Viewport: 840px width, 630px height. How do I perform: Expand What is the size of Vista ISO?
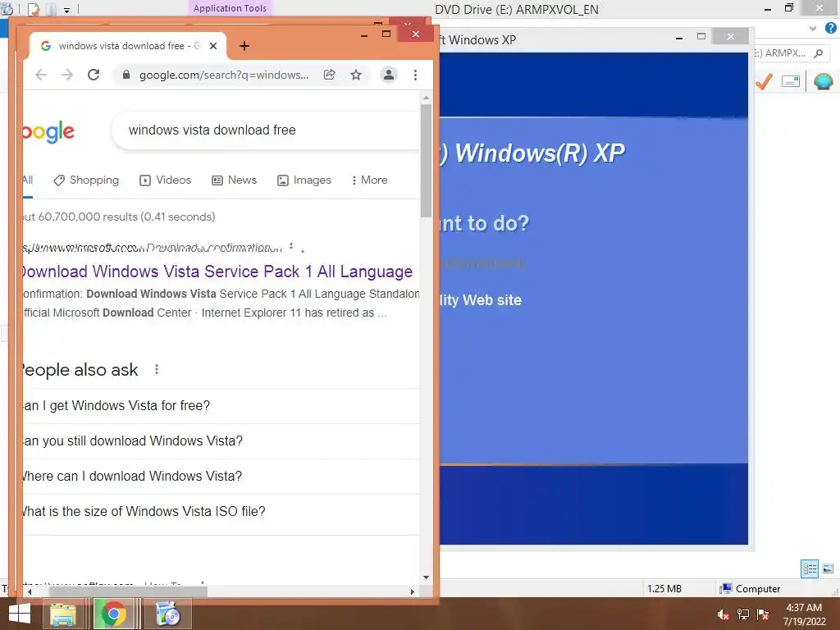221,512
